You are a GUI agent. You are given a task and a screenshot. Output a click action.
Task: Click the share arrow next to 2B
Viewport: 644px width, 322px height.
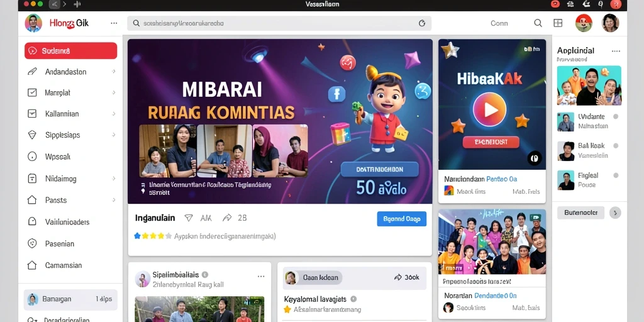pyautogui.click(x=227, y=218)
